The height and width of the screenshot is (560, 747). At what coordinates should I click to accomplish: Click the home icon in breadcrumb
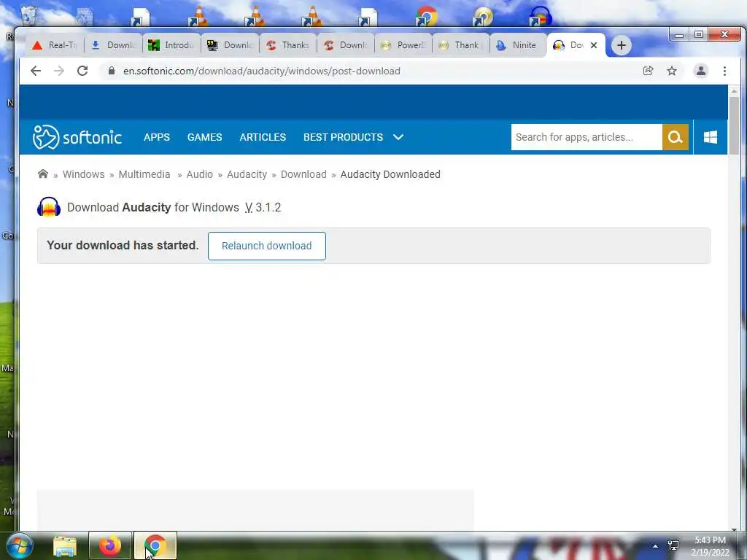[43, 174]
